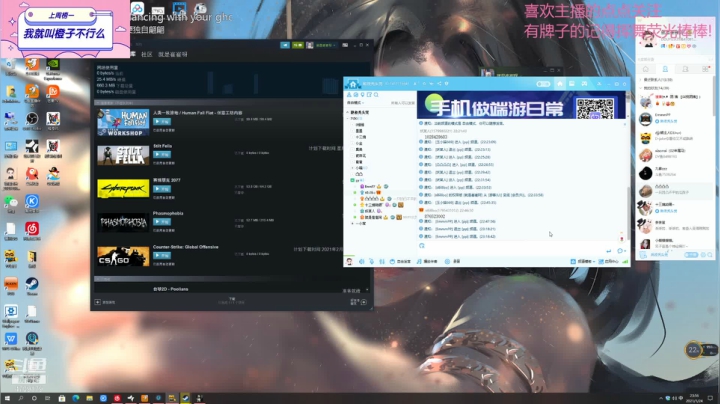Click the Phasmophobia game thumbnail
The width and height of the screenshot is (720, 404).
123,223
